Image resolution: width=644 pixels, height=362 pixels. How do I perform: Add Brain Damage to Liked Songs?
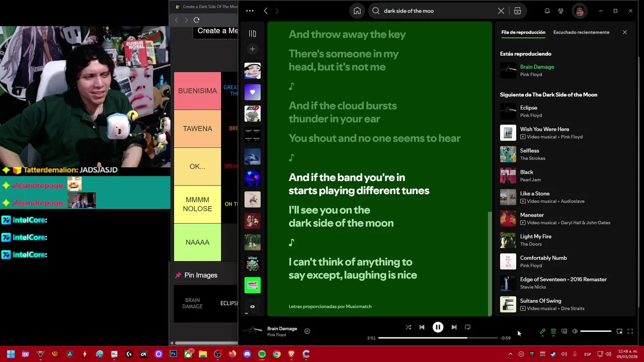(307, 331)
